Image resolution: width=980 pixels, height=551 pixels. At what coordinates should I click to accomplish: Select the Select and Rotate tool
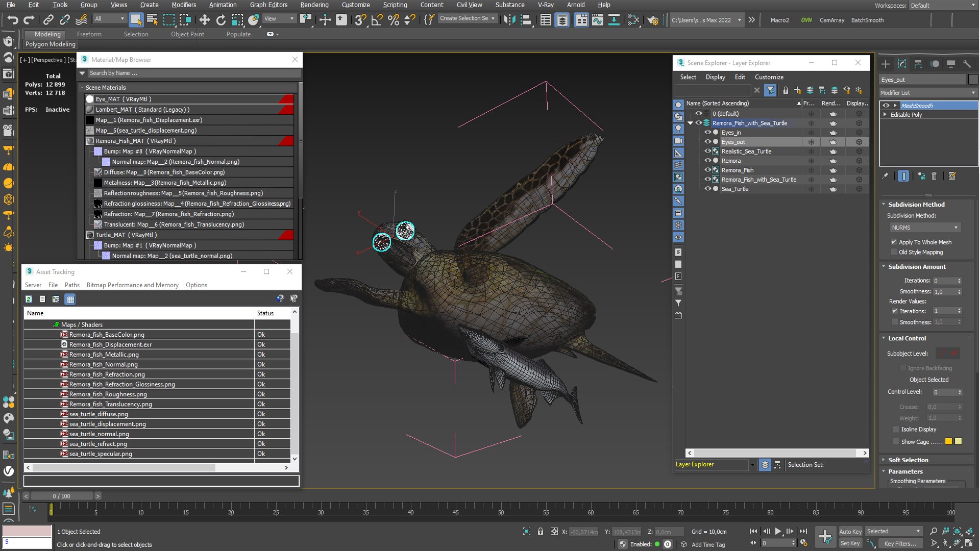220,20
